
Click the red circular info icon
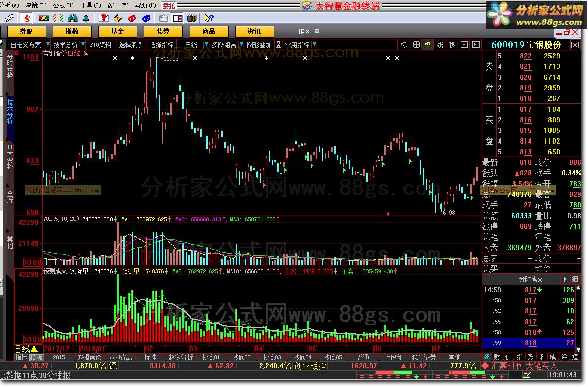click(x=132, y=18)
